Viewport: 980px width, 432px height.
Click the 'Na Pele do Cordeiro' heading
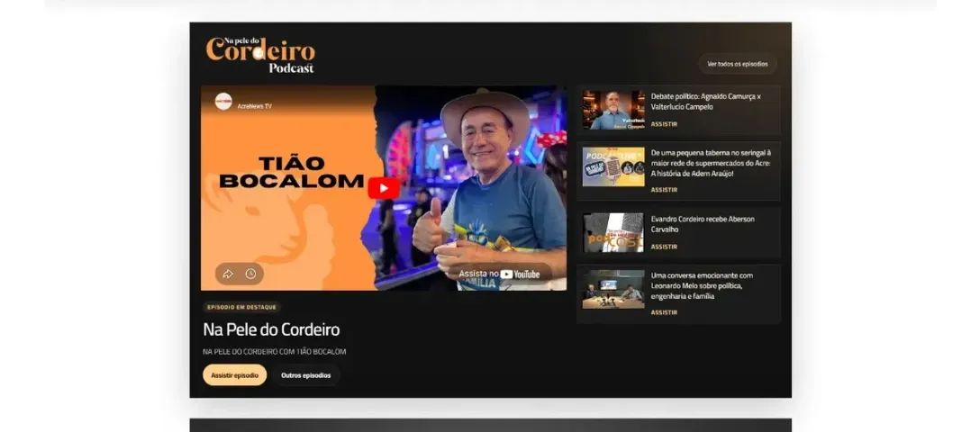tap(271, 329)
